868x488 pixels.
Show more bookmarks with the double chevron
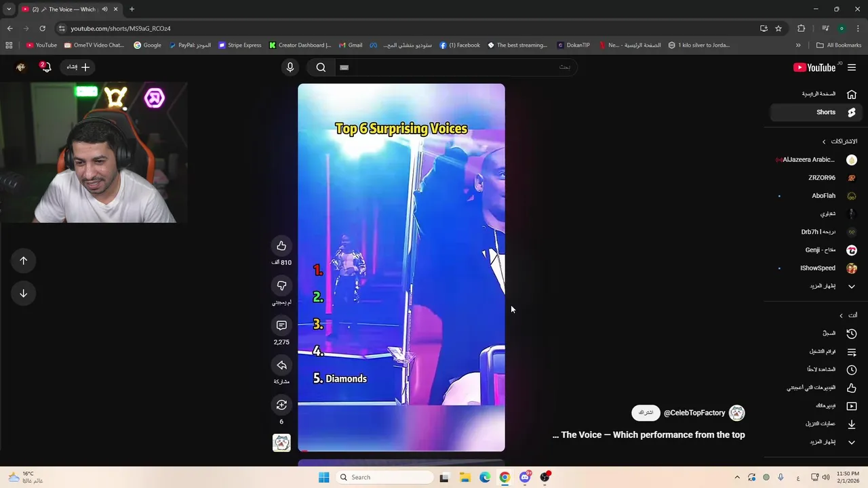pos(798,45)
